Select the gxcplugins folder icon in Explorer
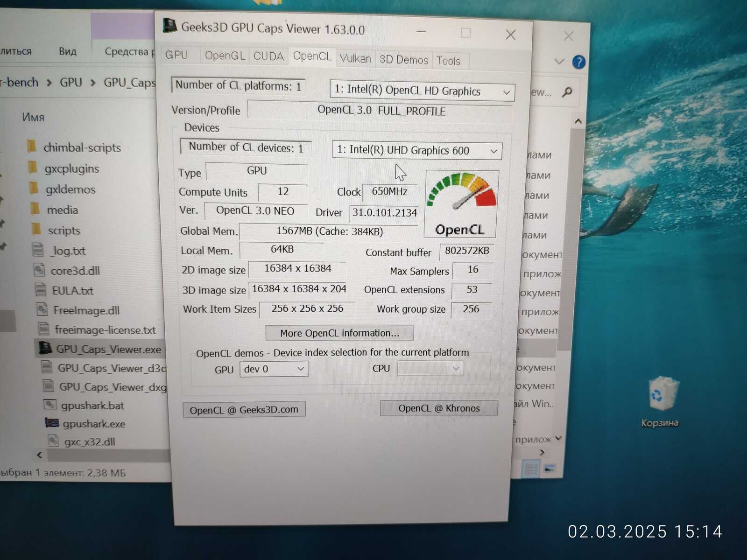Screen dimensions: 747x560 point(33,167)
